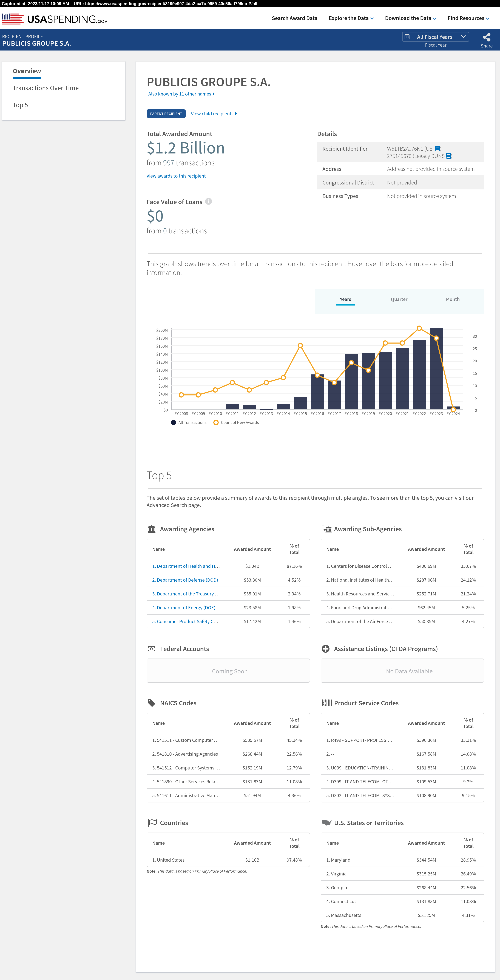Click the FY 2023 bar in chart
This screenshot has height=980, width=500.
(x=436, y=369)
